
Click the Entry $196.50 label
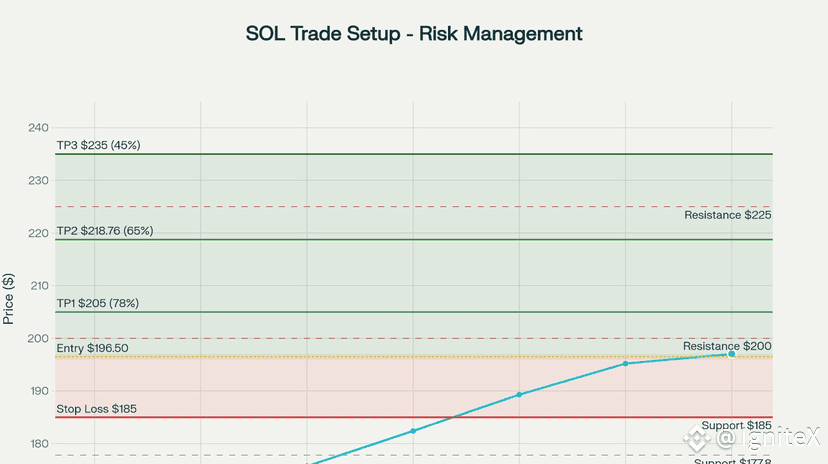coord(92,348)
